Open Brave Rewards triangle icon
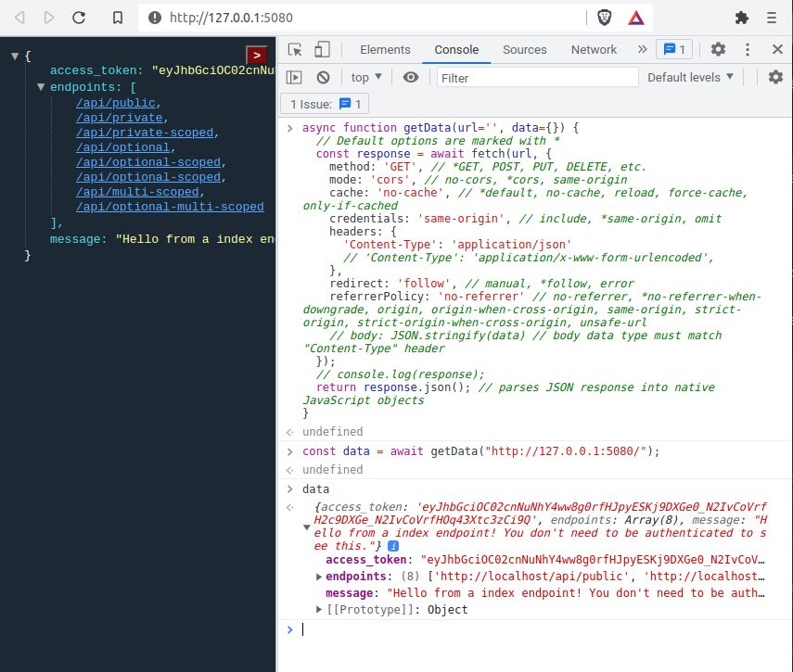This screenshot has height=672, width=793. (x=635, y=19)
